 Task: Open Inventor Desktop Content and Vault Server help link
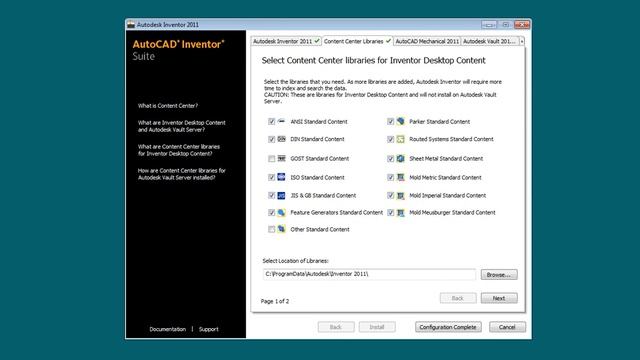pos(182,126)
